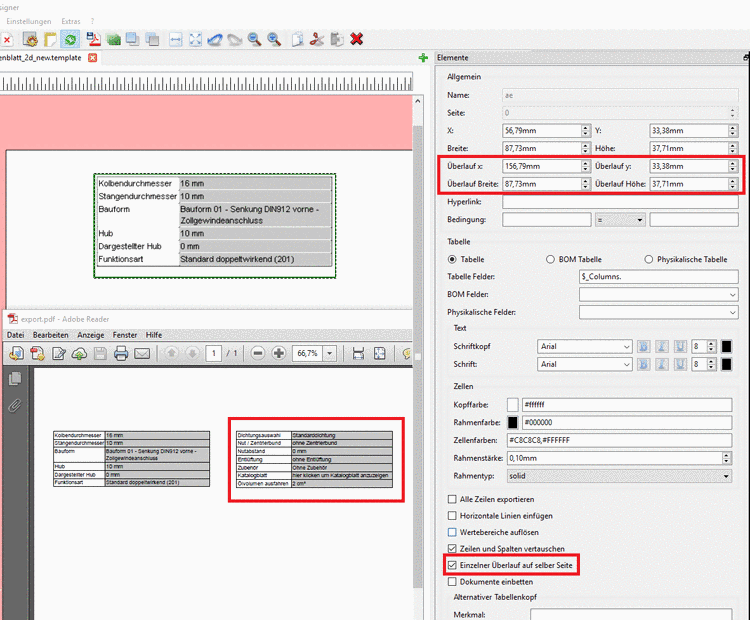Toggle italic for Schriftkopf font

pos(662,346)
